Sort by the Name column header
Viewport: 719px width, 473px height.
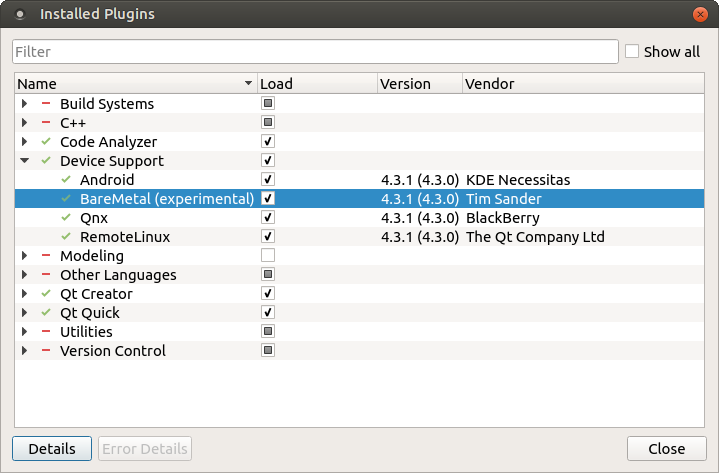coord(130,84)
